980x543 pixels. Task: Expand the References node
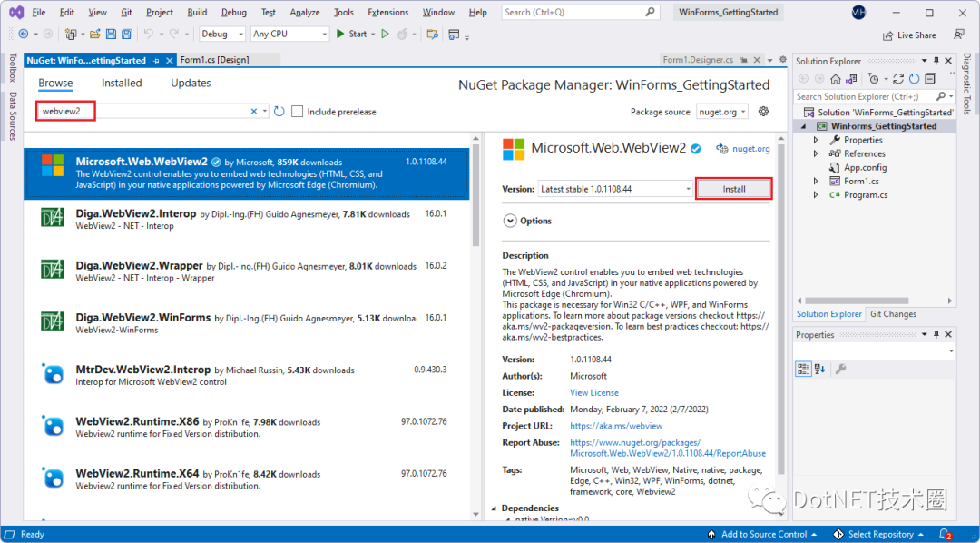tap(816, 153)
